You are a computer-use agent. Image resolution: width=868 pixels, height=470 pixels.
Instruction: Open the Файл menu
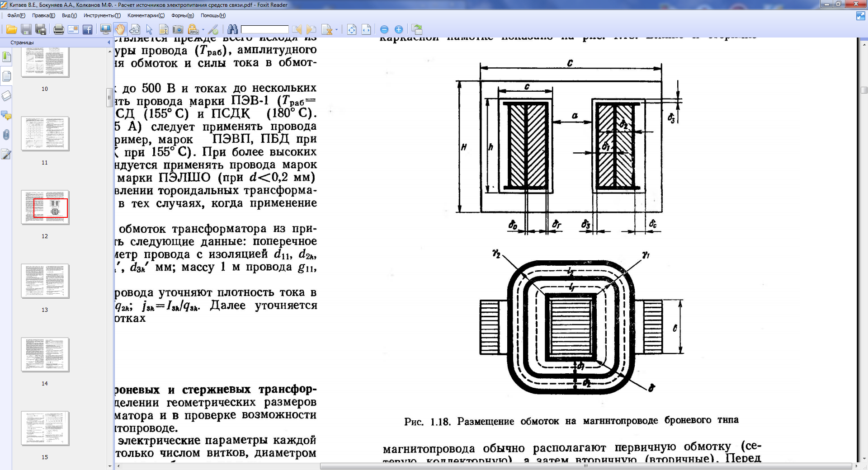[x=16, y=15]
